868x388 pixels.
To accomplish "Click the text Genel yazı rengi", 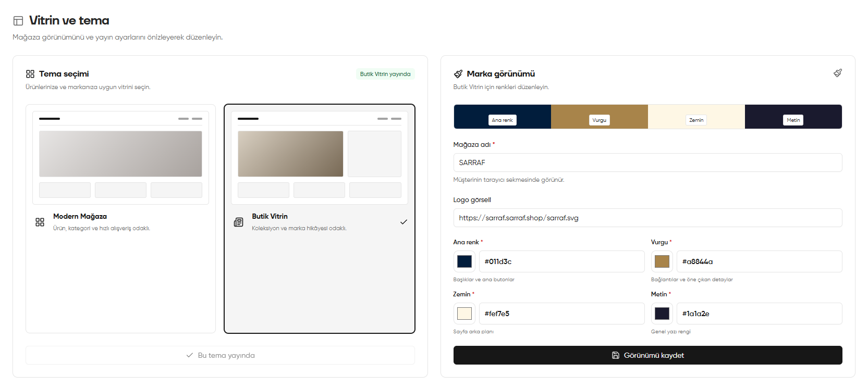I will [671, 332].
